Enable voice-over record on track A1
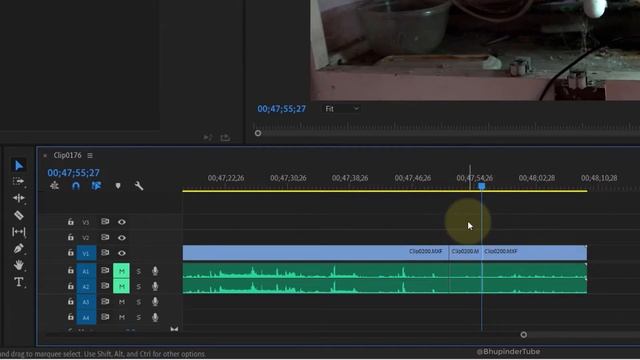 [155, 271]
